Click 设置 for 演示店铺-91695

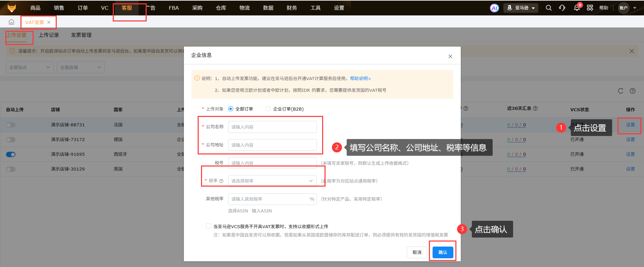(x=630, y=154)
